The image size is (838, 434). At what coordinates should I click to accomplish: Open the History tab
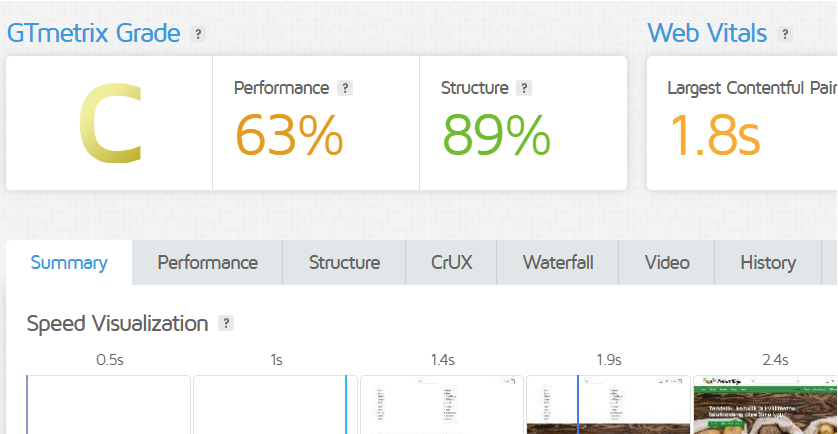768,263
